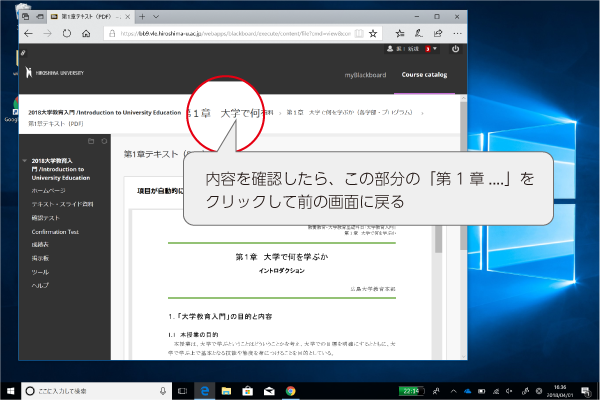Open Google Chrome from the taskbar
This screenshot has width=600, height=400.
coord(290,391)
